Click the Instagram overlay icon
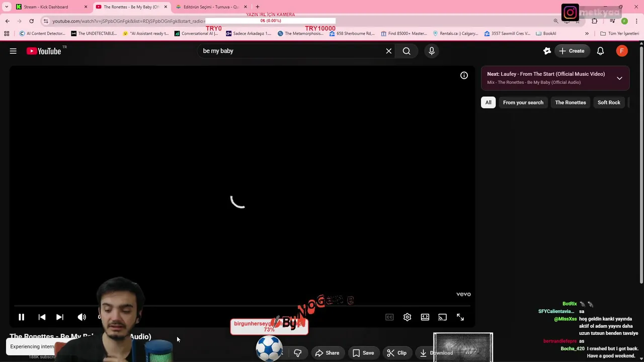644x362 pixels. tap(570, 12)
